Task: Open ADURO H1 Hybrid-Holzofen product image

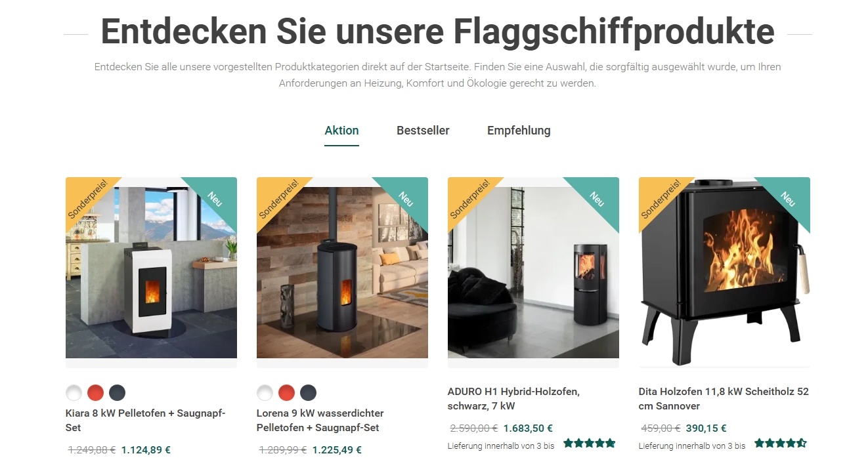Action: (x=533, y=272)
